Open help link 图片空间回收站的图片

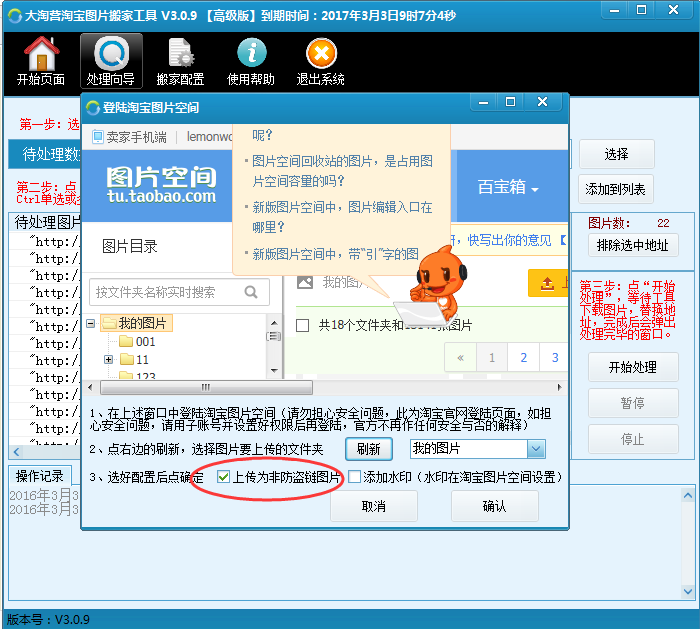[342, 171]
